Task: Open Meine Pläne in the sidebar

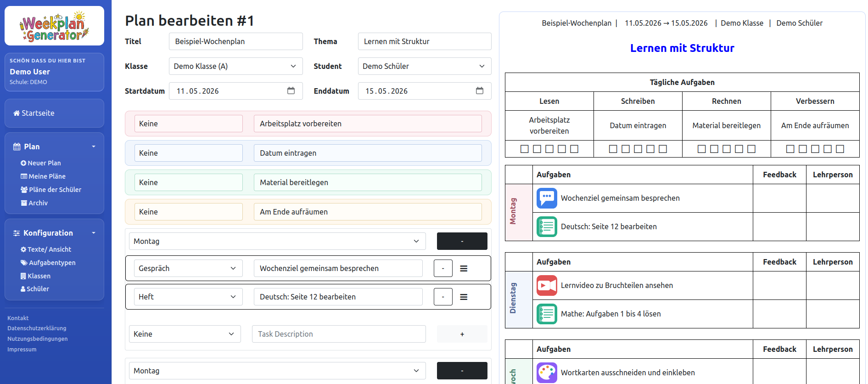Action: [43, 176]
